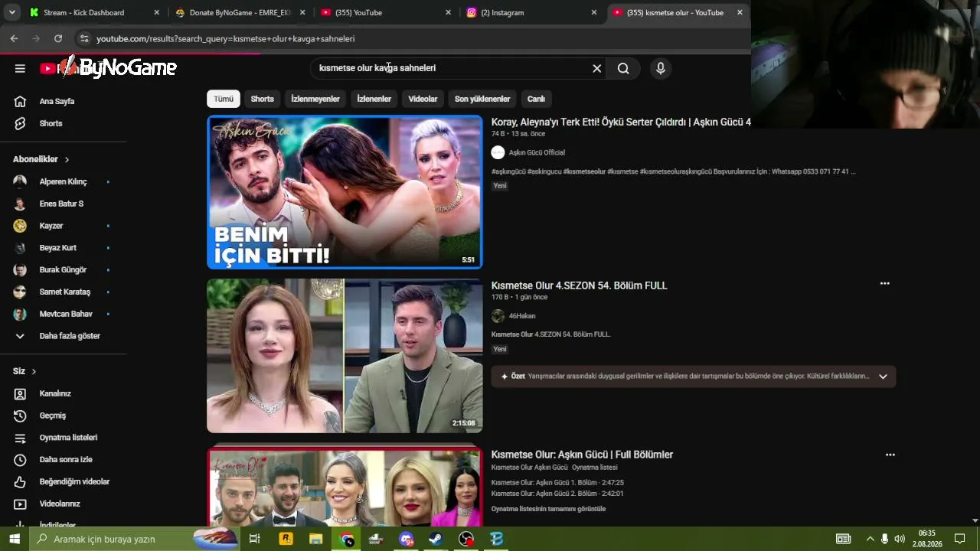
Task: Open the Aşkın Gücü Full Bölümler playlist thumbnail
Action: coord(345,487)
